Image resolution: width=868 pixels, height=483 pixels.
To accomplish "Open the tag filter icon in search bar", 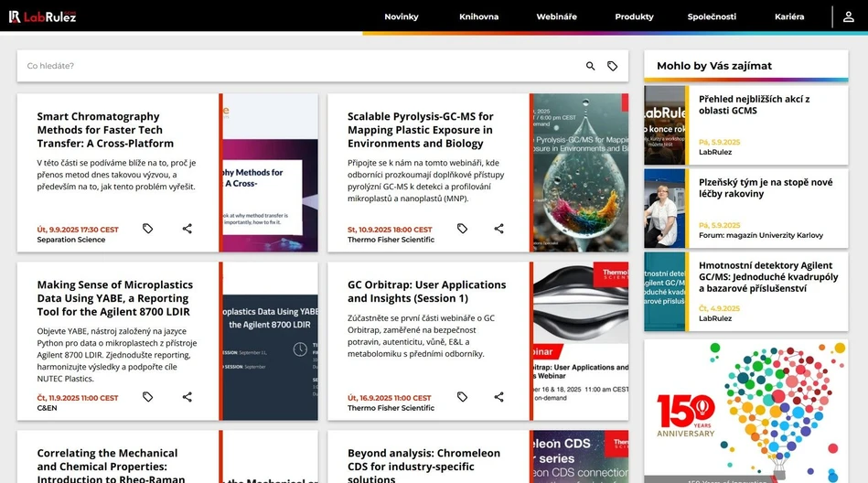I will click(x=613, y=66).
